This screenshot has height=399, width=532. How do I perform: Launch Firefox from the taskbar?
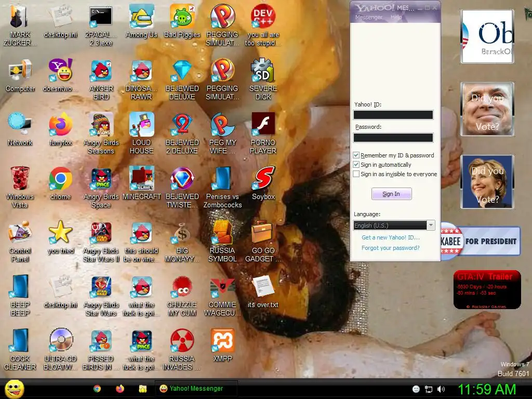coord(120,389)
